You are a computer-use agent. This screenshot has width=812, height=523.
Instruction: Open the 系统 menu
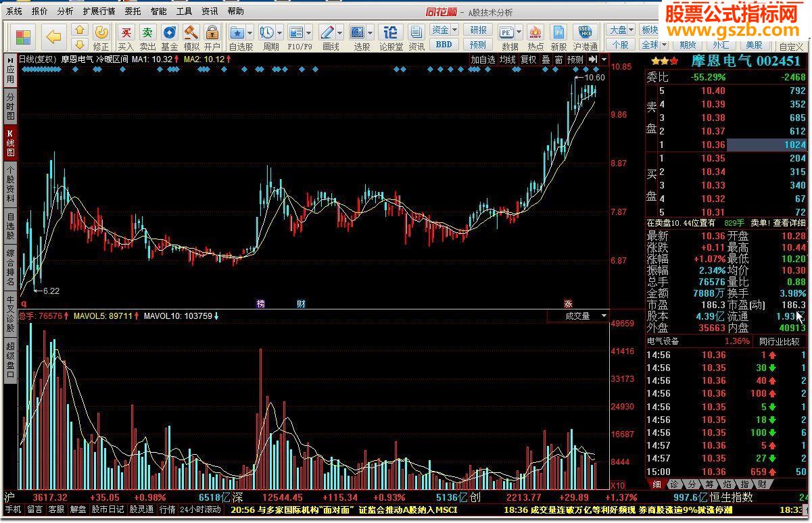14,11
